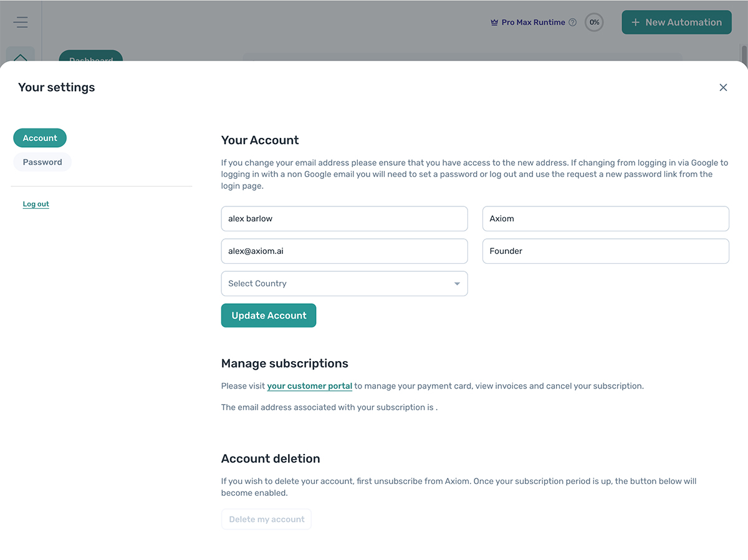Click the 'Your Account' heading

[260, 140]
